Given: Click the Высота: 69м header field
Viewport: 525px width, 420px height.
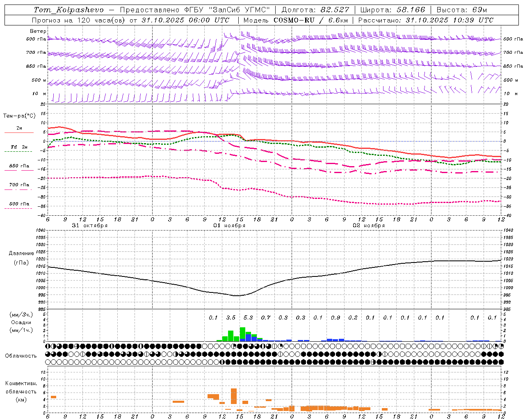Looking at the screenshot, I should (462, 9).
